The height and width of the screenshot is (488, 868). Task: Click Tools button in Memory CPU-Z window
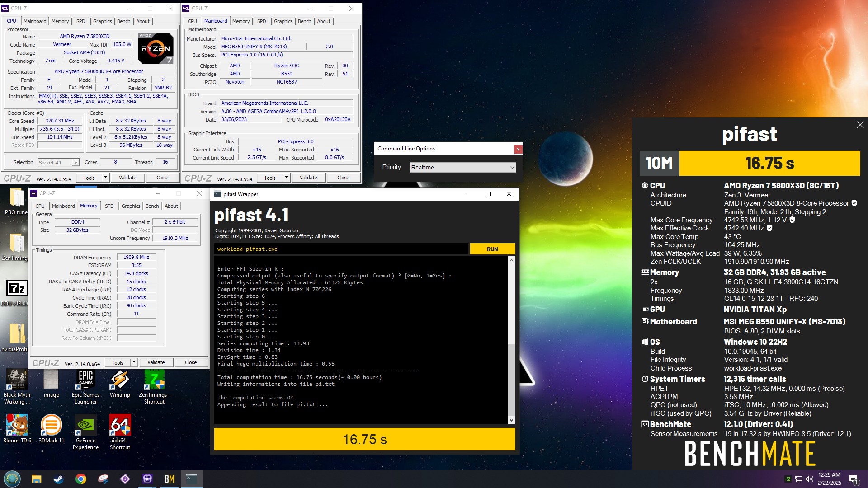[x=118, y=362]
